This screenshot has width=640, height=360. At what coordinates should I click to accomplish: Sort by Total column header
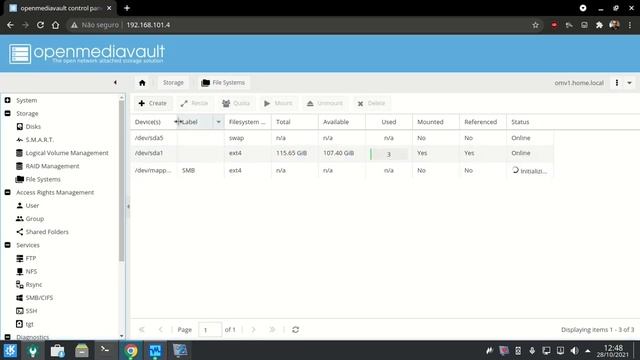point(295,122)
